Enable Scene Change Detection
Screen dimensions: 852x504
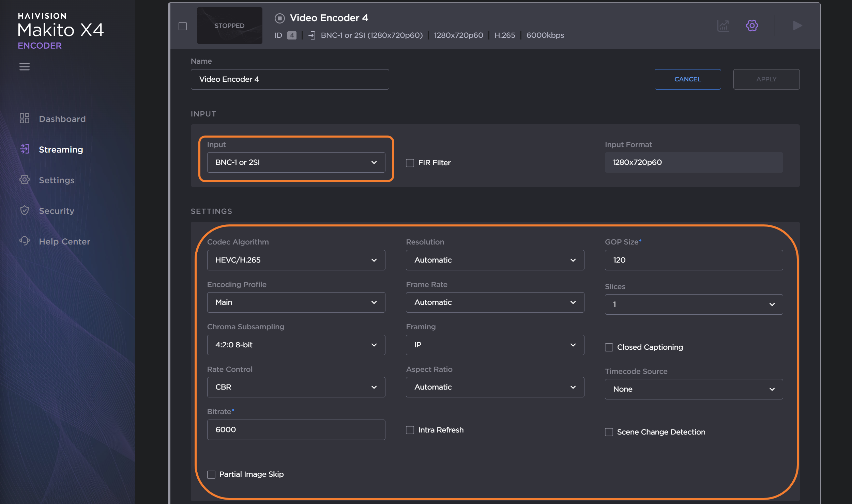609,432
